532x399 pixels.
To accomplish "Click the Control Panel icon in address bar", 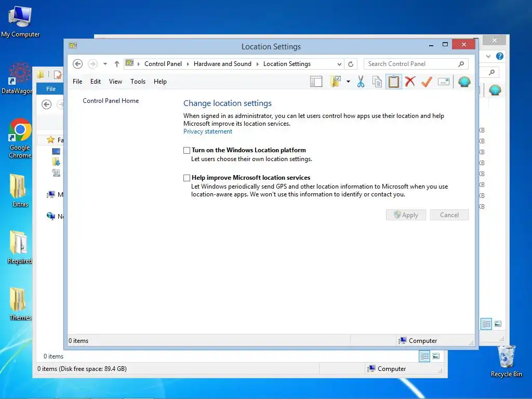I will click(129, 63).
